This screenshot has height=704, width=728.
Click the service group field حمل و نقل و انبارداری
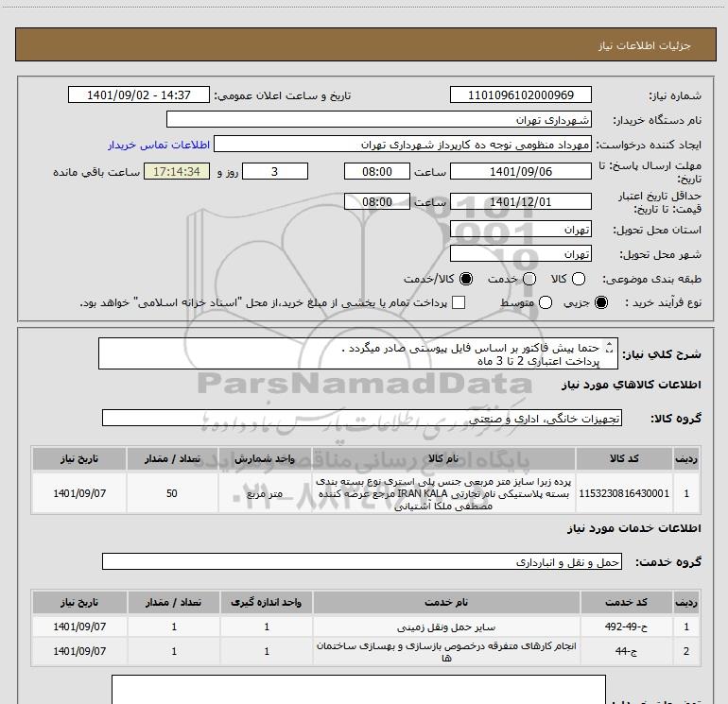(362, 561)
